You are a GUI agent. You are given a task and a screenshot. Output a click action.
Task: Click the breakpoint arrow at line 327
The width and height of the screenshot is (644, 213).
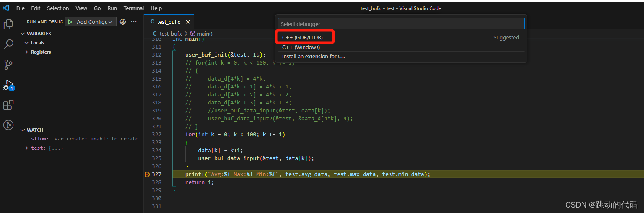147,174
